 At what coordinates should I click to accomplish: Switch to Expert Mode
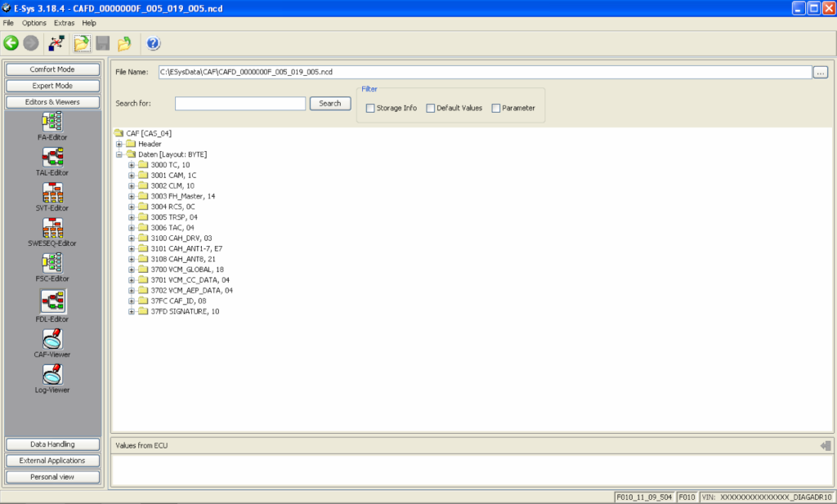[52, 86]
